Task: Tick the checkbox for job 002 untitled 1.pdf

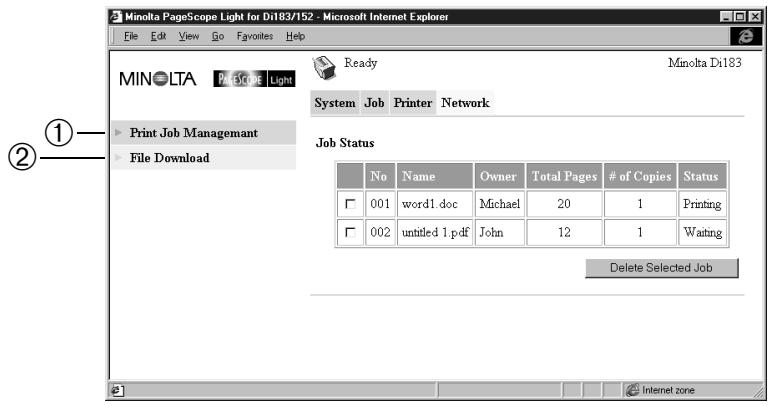Action: click(350, 232)
